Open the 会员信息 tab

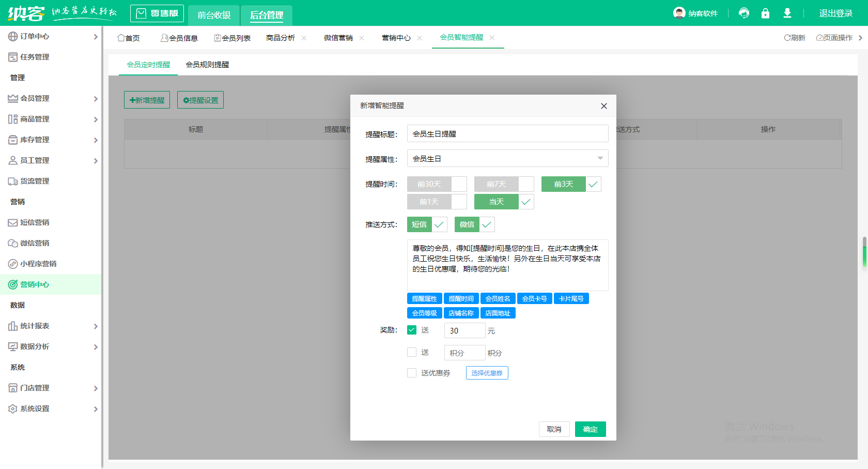[179, 38]
